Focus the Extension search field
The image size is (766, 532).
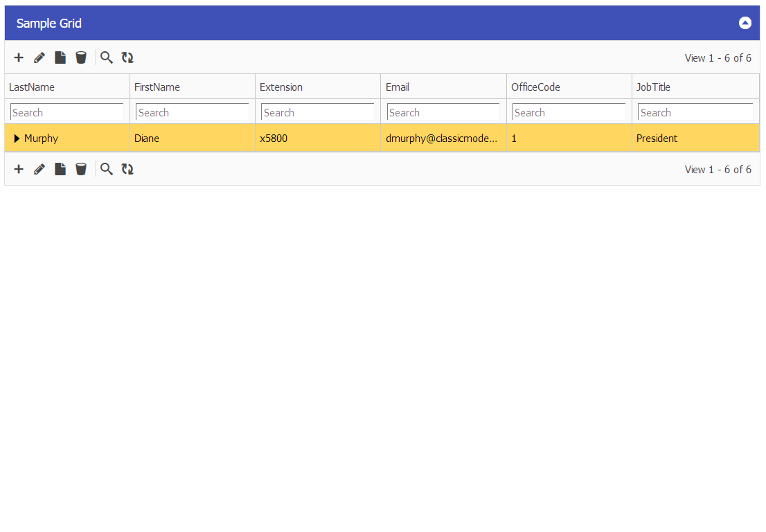click(x=317, y=112)
